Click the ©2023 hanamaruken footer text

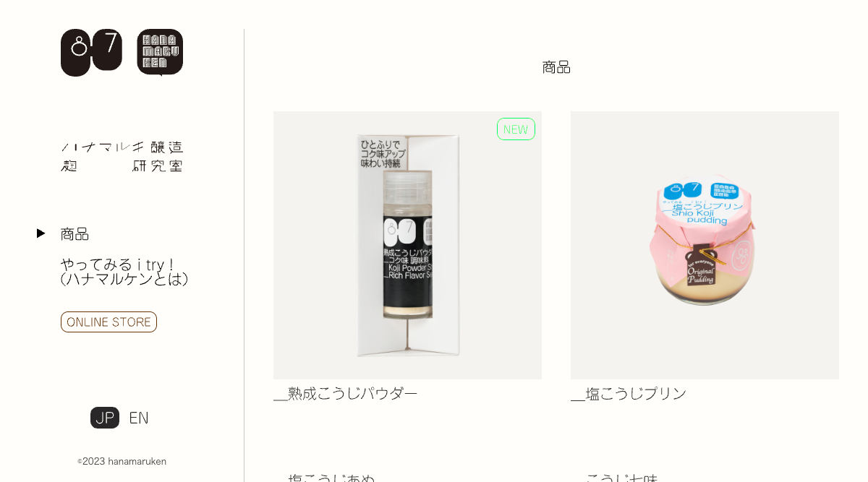click(x=122, y=461)
